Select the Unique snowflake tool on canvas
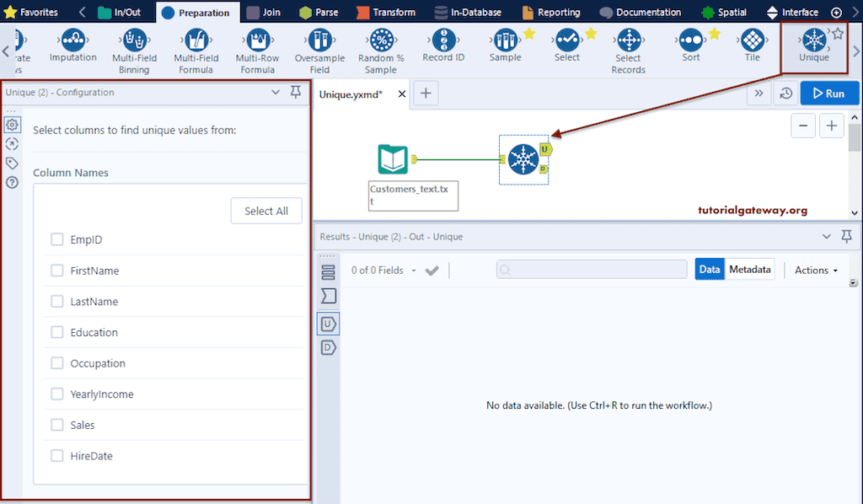Image resolution: width=863 pixels, height=504 pixels. point(523,159)
